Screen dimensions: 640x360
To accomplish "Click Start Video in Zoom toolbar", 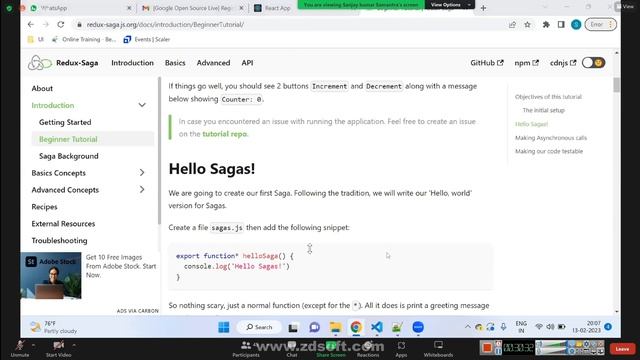I will [58, 349].
